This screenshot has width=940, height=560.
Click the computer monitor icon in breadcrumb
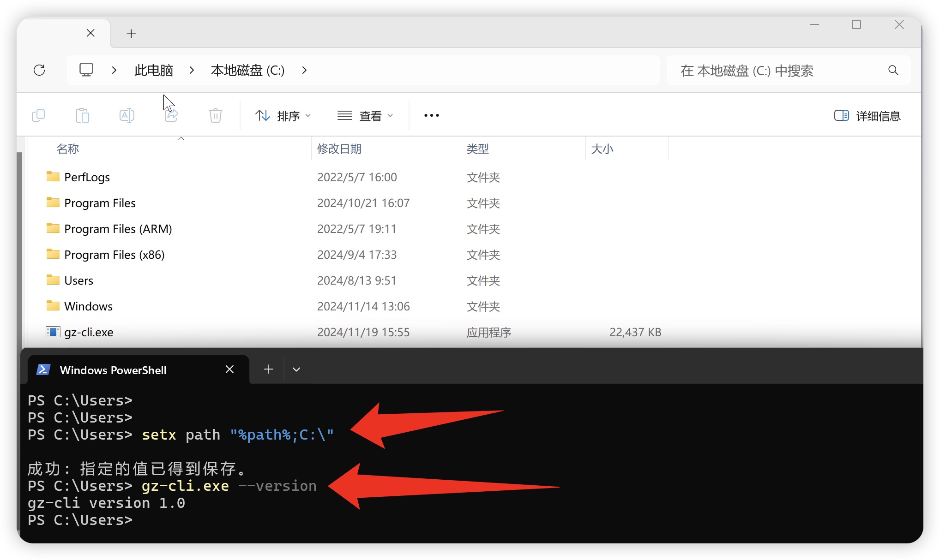pyautogui.click(x=86, y=70)
